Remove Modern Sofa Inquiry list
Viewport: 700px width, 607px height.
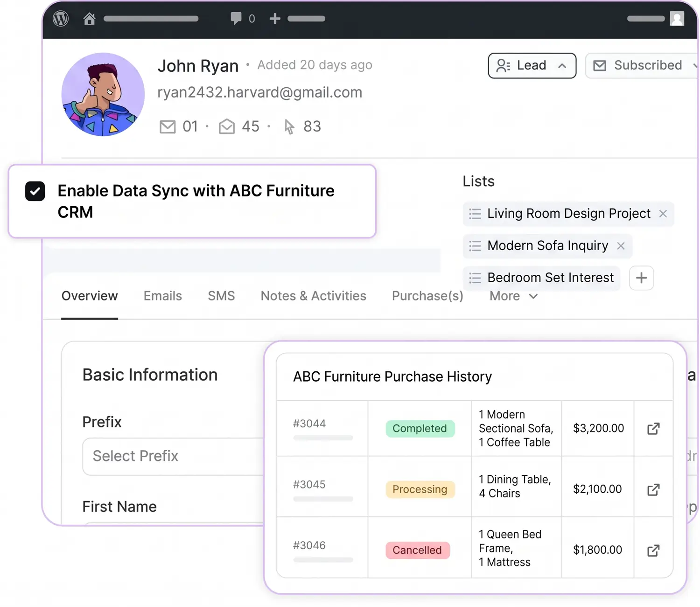click(621, 246)
